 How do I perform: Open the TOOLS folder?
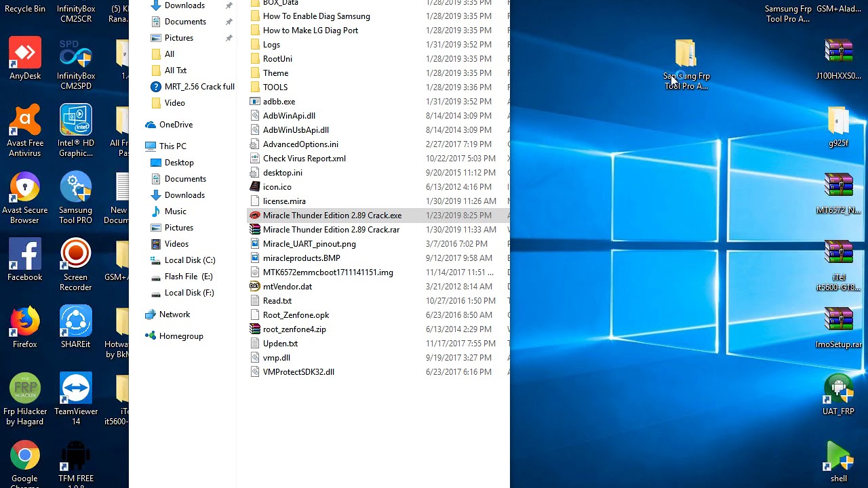[x=275, y=87]
